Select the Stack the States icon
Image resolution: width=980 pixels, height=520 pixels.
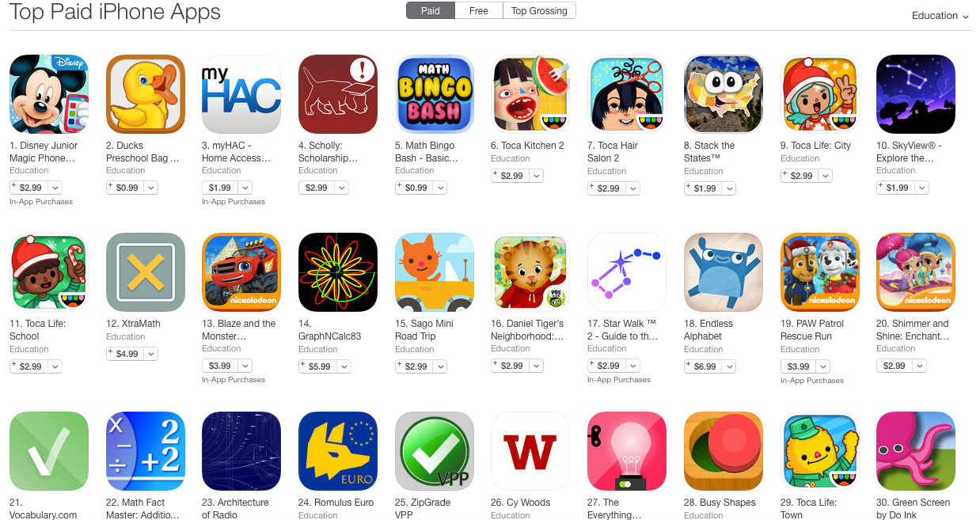(x=724, y=94)
